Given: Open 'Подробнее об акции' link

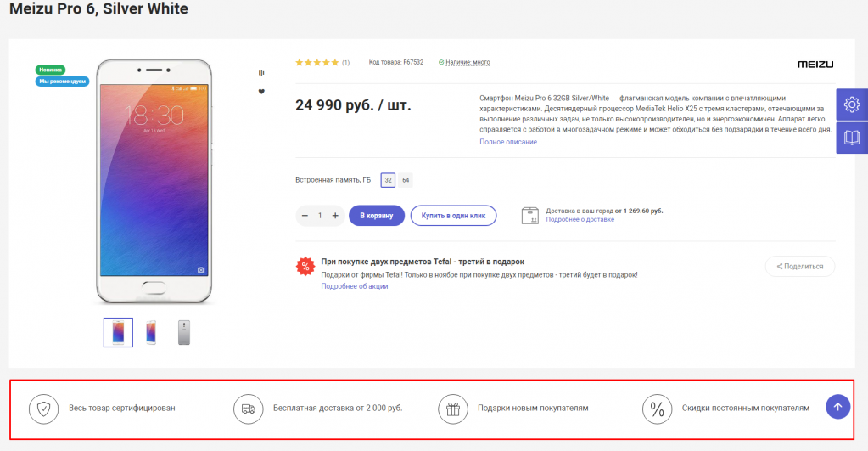Looking at the screenshot, I should pyautogui.click(x=355, y=286).
